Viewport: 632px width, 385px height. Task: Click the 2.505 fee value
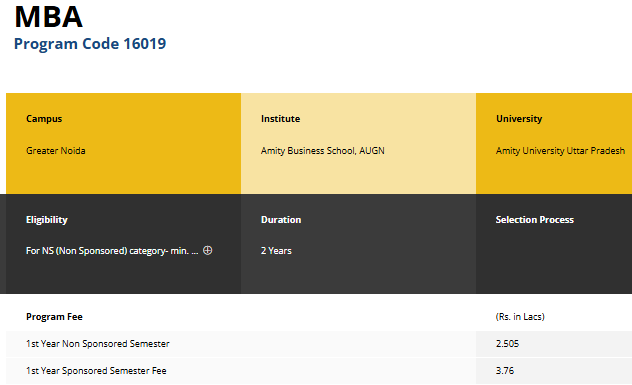pyautogui.click(x=507, y=344)
